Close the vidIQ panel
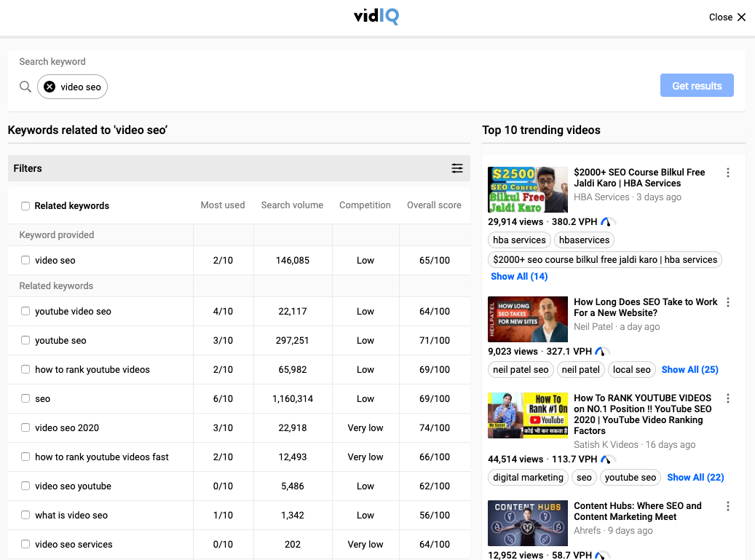The height and width of the screenshot is (560, 755). coord(727,17)
